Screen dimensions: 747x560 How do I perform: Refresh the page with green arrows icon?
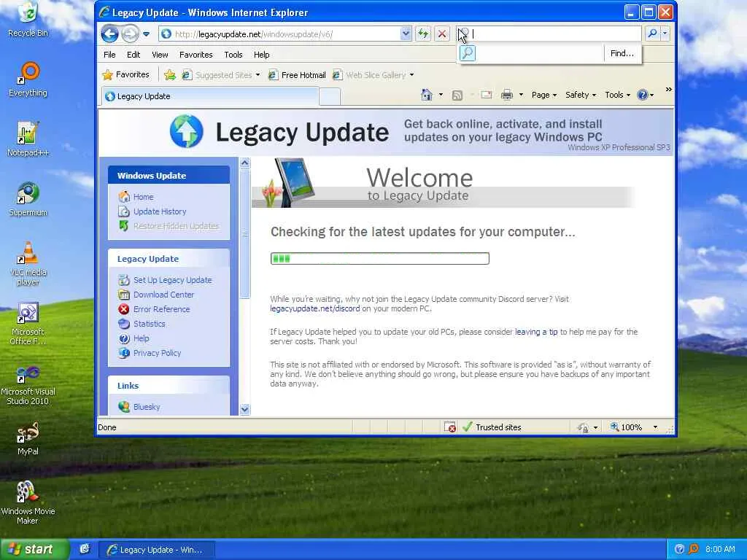(x=422, y=34)
